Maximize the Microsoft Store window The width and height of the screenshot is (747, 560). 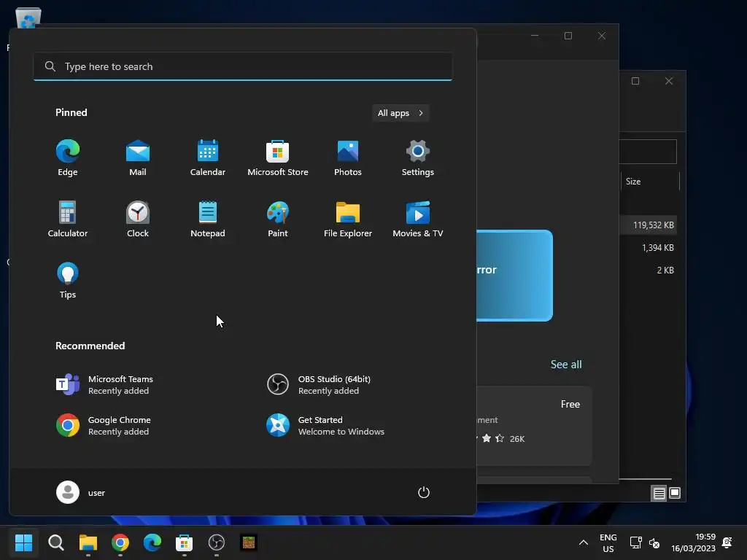568,36
